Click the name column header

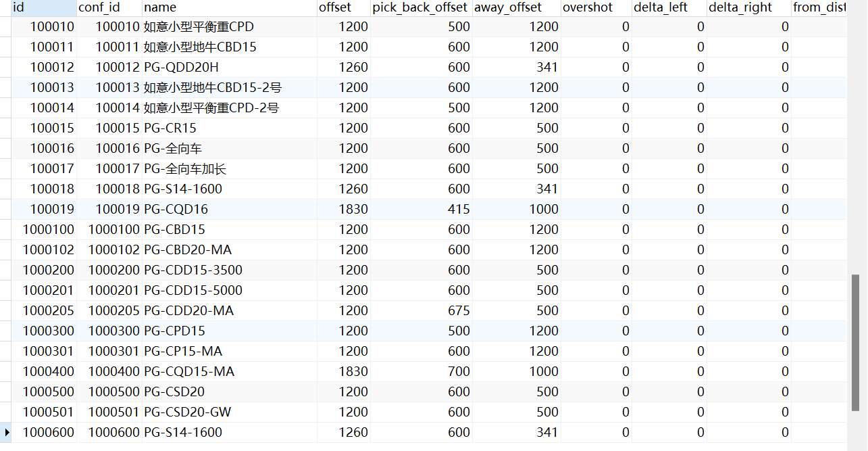point(230,7)
